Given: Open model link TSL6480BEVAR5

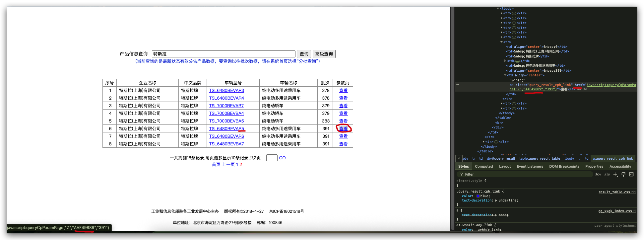Looking at the screenshot, I should coord(226,129).
